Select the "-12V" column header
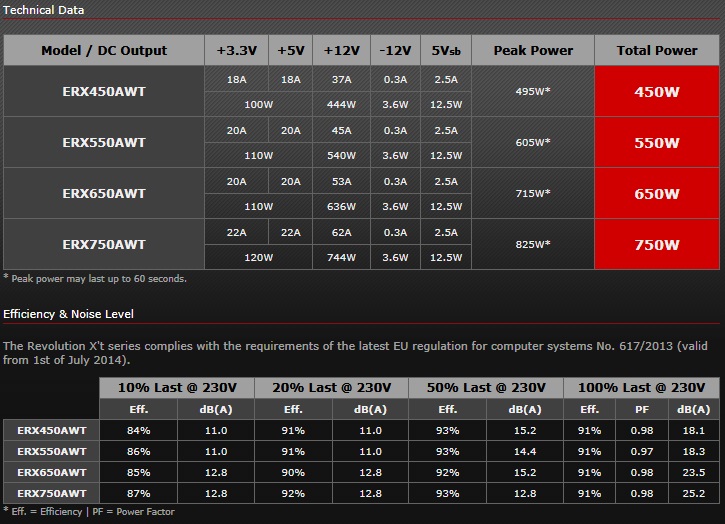This screenshot has width=725, height=524. click(395, 50)
